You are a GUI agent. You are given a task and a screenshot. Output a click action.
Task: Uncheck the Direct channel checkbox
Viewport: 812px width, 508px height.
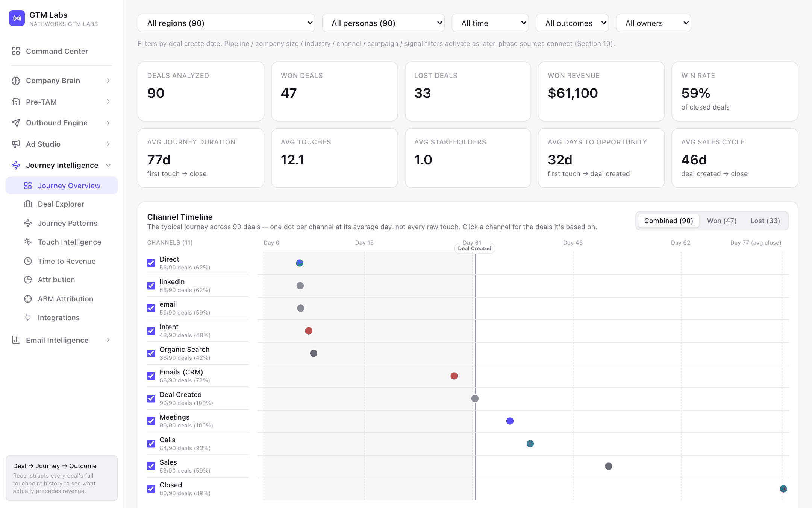(x=151, y=263)
